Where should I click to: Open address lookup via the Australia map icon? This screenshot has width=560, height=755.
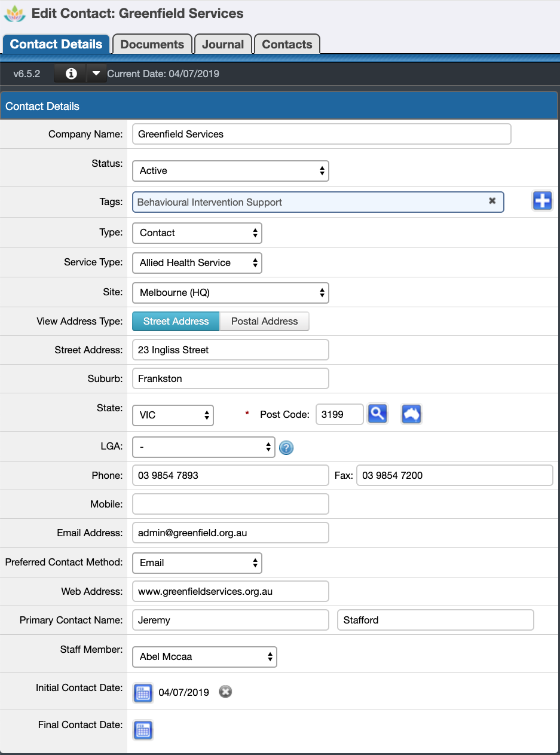click(x=411, y=413)
